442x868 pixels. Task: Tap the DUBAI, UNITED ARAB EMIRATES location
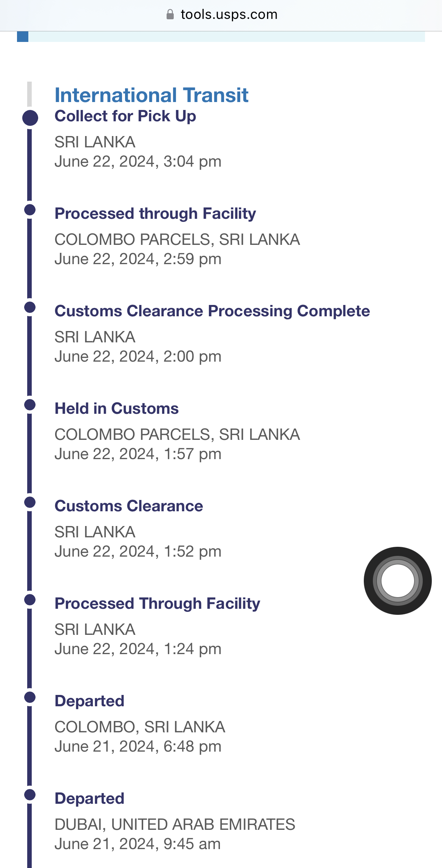(175, 824)
